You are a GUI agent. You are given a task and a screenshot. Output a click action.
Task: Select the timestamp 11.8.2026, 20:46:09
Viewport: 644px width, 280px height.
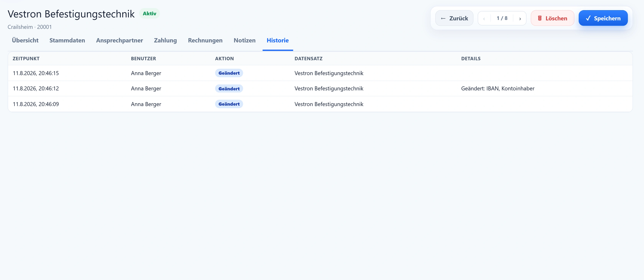tap(36, 104)
